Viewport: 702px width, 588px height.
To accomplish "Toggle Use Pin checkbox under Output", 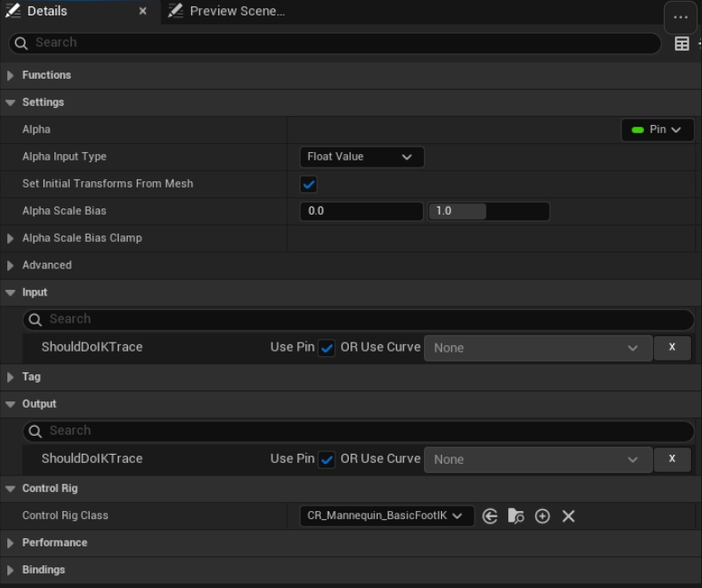I will pyautogui.click(x=327, y=459).
